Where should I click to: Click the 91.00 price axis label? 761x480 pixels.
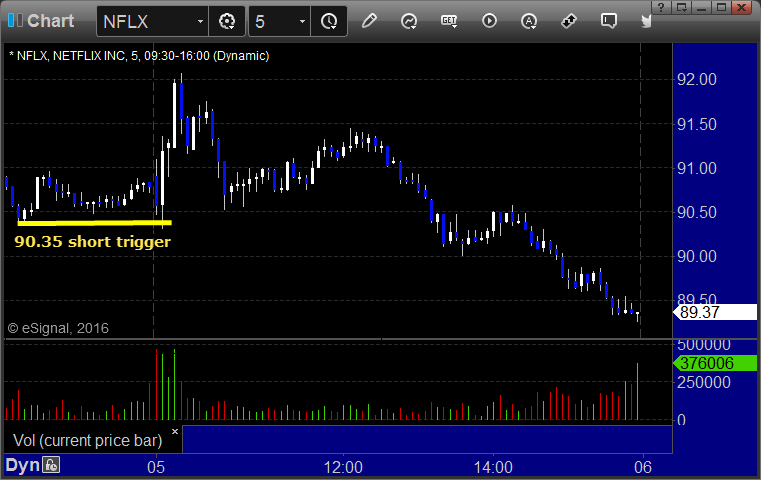pos(697,168)
